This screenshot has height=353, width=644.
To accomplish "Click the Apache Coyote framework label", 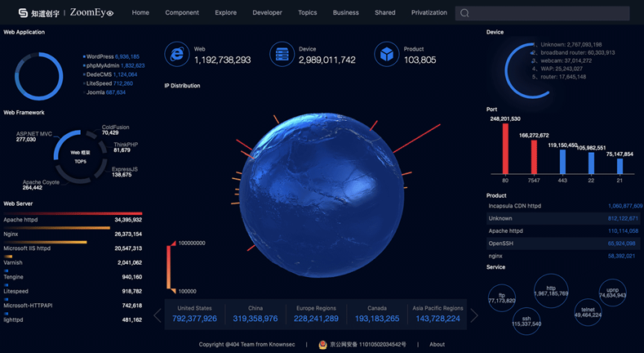I will (41, 182).
